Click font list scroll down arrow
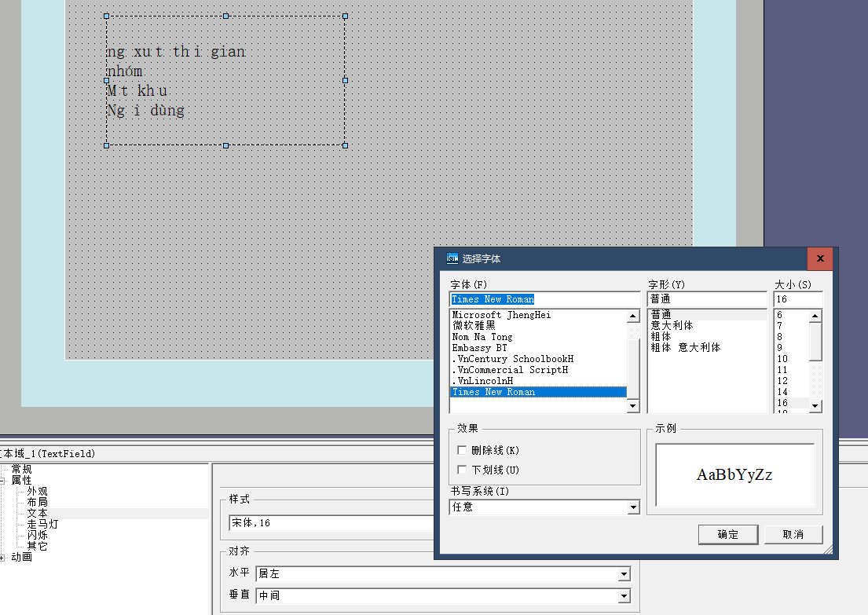This screenshot has height=615, width=868. click(633, 406)
